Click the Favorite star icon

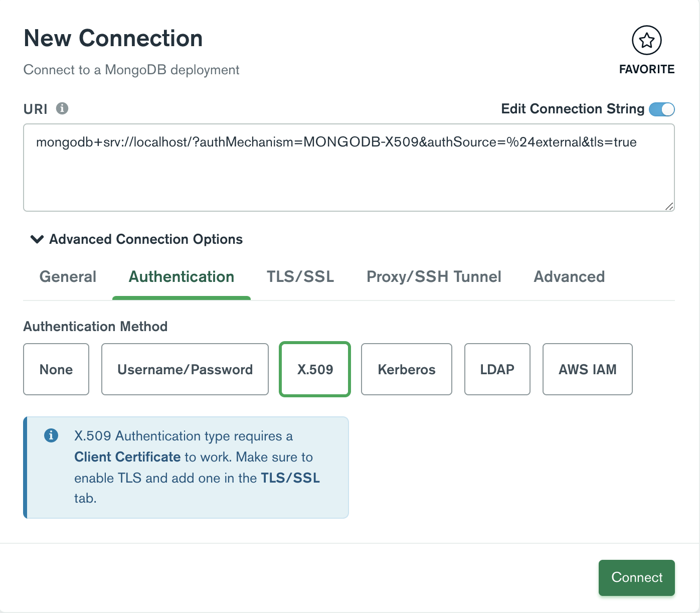click(x=646, y=40)
